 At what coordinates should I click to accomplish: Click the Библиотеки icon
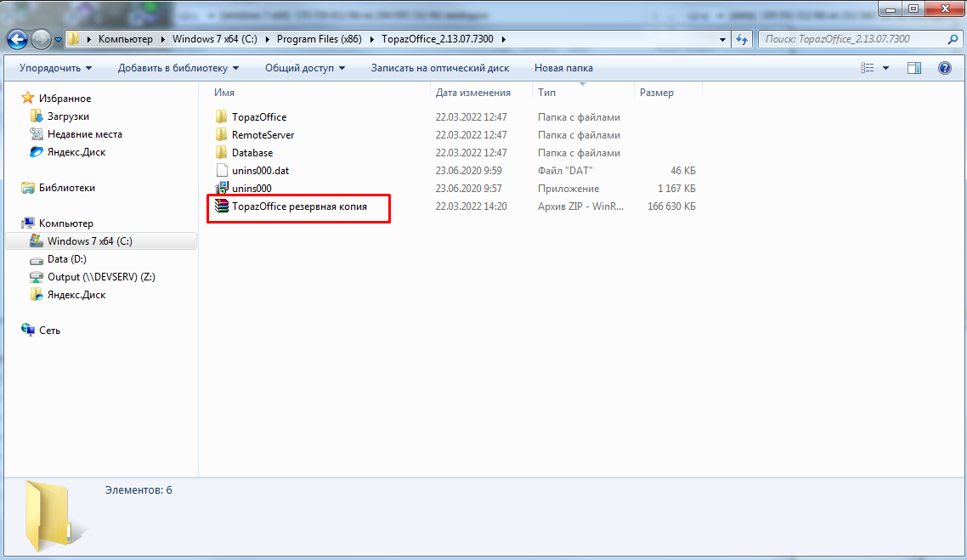[27, 188]
